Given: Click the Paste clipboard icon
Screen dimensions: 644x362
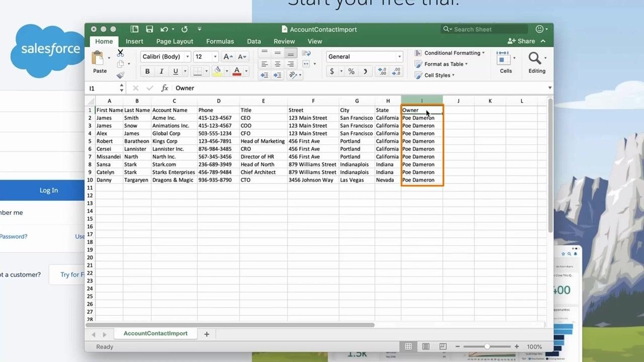Looking at the screenshot, I should point(98,58).
